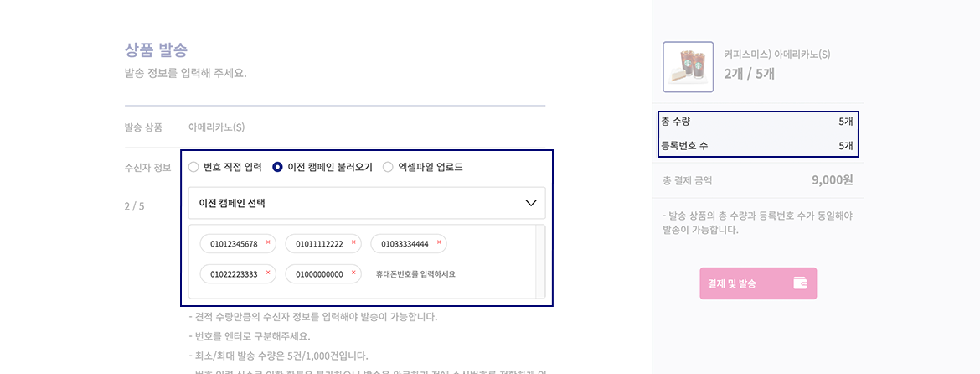Viewport: 980px width, 374px height.
Task: Click the wallet icon on payment button
Action: pyautogui.click(x=801, y=283)
